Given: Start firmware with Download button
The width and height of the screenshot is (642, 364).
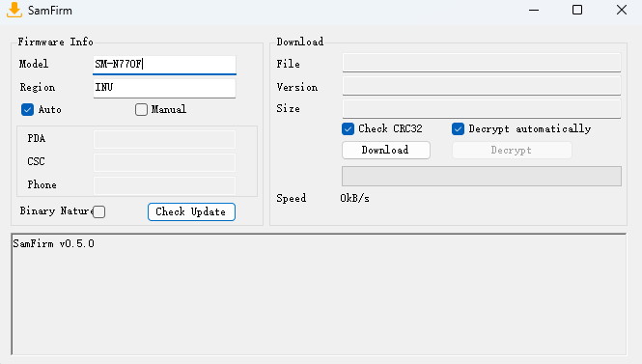Looking at the screenshot, I should coord(386,150).
